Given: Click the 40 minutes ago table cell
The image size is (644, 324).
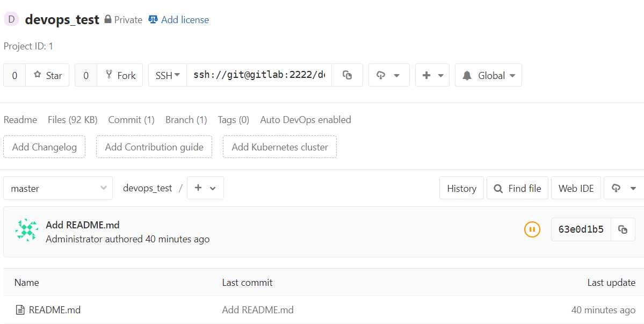Looking at the screenshot, I should (603, 310).
